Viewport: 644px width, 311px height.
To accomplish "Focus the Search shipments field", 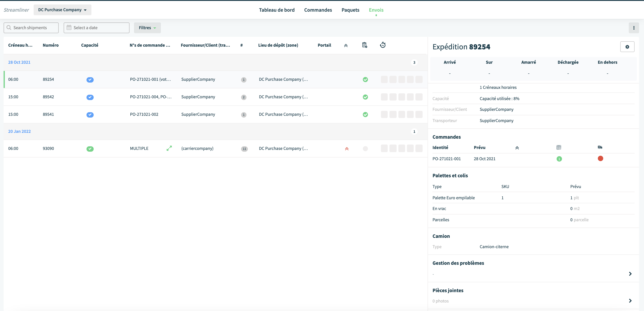I will coord(31,28).
